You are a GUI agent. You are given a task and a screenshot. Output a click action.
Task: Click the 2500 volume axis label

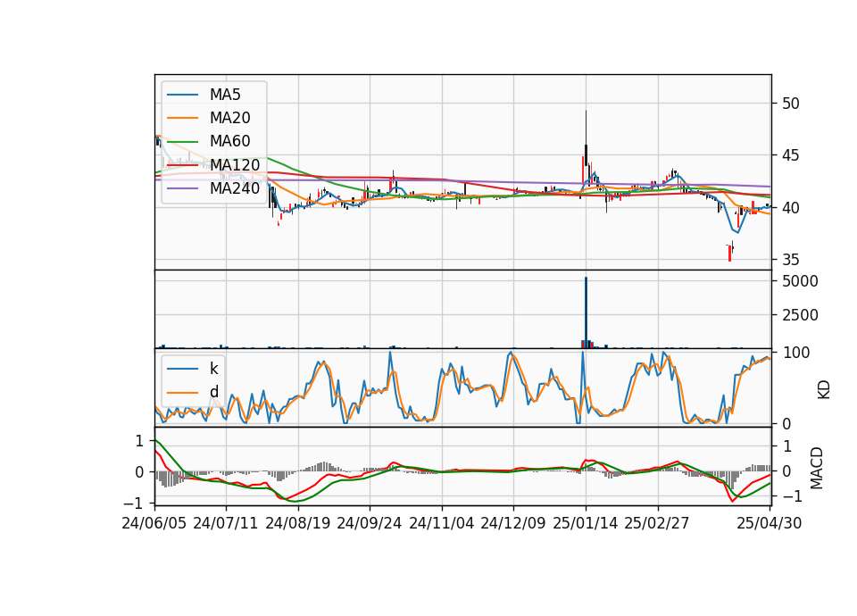[800, 315]
